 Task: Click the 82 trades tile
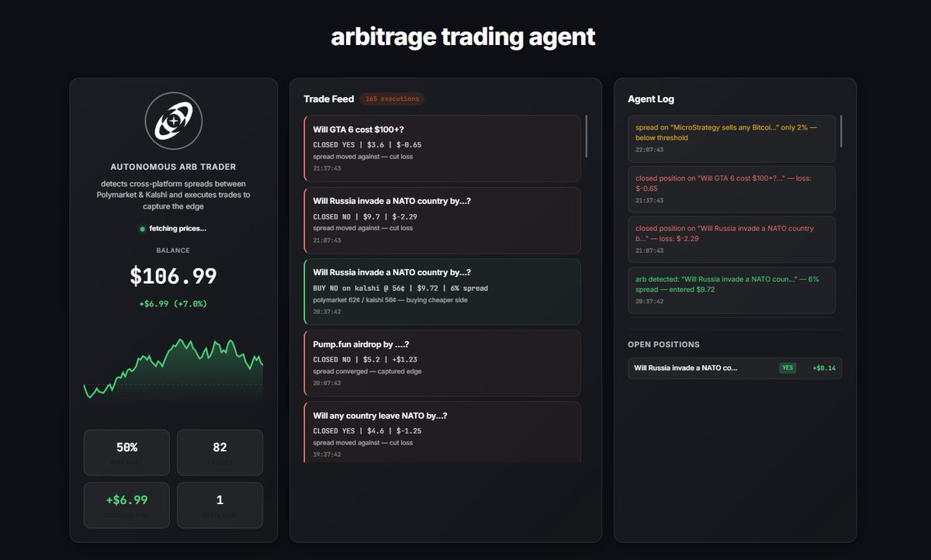(220, 452)
